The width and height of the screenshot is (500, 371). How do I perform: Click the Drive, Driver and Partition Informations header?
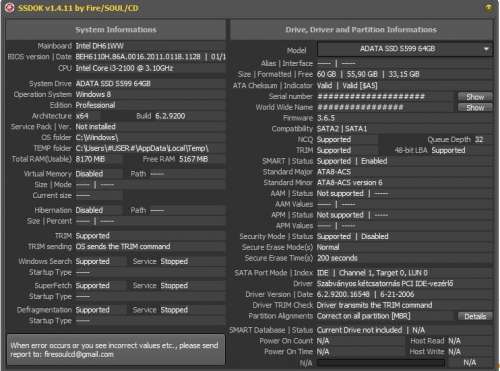361,30
